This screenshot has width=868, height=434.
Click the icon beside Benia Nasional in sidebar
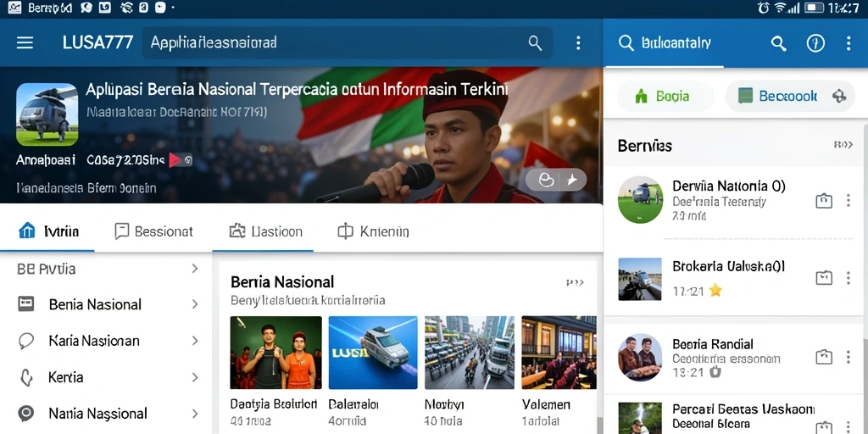click(x=26, y=304)
